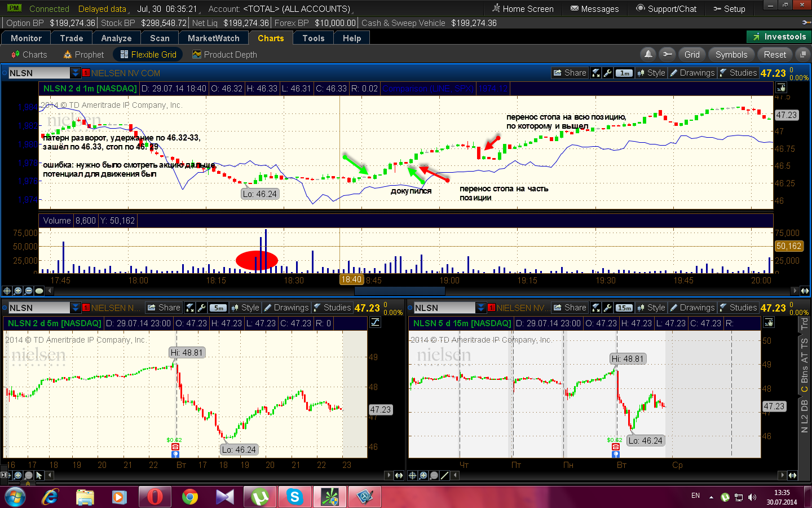The width and height of the screenshot is (812, 508).
Task: Click the bottom-right chart's NLSN symbol field
Action: (445, 308)
